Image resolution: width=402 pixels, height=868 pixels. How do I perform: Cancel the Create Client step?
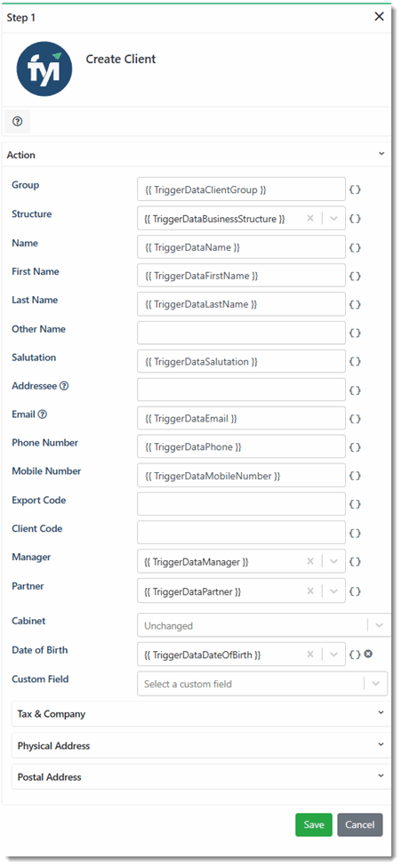click(360, 824)
